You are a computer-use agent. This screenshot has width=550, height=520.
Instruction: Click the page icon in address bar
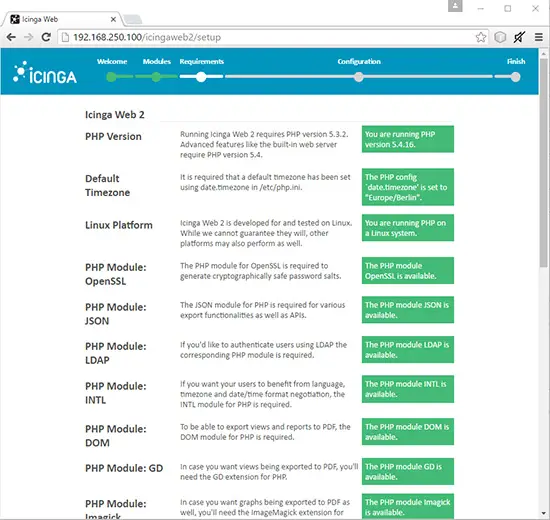65,37
